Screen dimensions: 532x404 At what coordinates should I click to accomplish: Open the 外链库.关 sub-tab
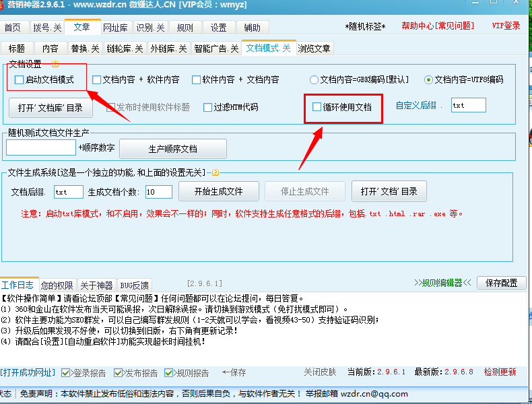[x=168, y=48]
